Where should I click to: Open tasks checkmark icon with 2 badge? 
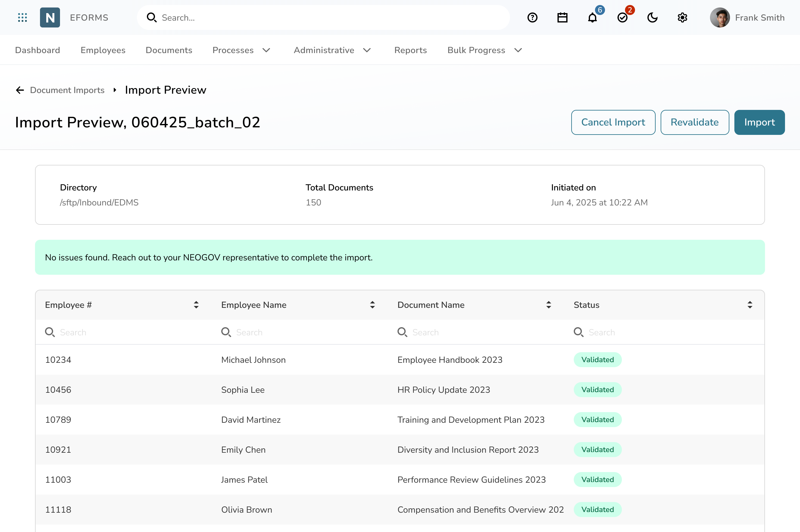pos(622,18)
